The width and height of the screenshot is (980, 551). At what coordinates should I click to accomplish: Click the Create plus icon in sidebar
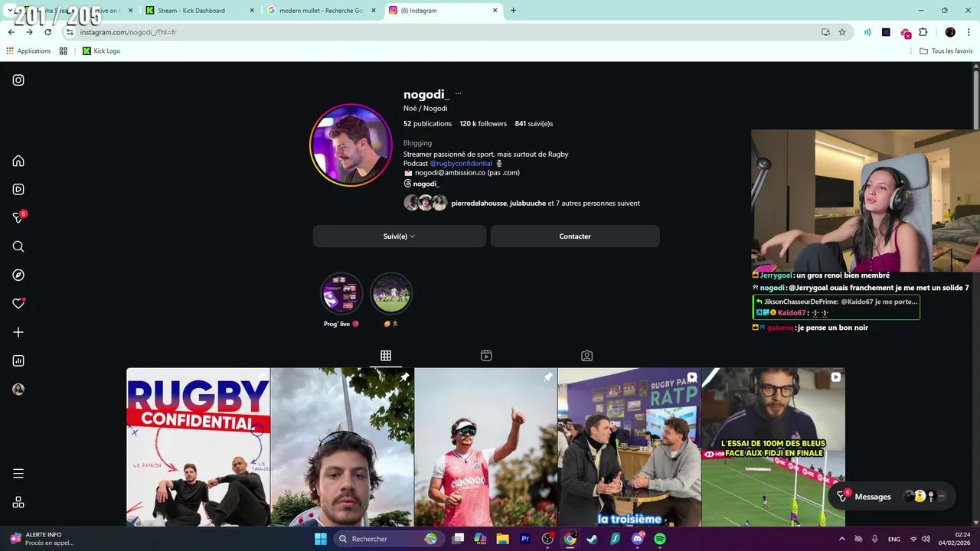(x=18, y=332)
